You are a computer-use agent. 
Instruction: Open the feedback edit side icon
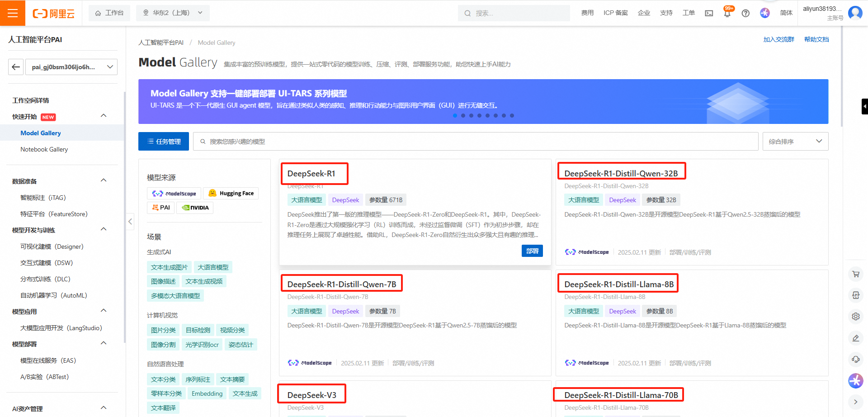click(855, 338)
